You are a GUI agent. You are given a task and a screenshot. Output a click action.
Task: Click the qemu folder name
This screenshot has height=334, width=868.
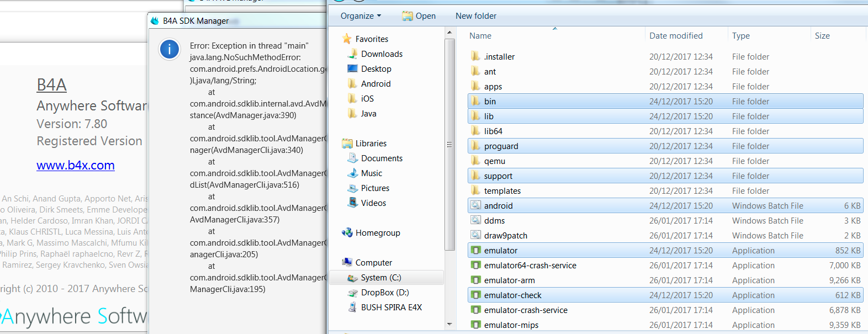tap(495, 161)
